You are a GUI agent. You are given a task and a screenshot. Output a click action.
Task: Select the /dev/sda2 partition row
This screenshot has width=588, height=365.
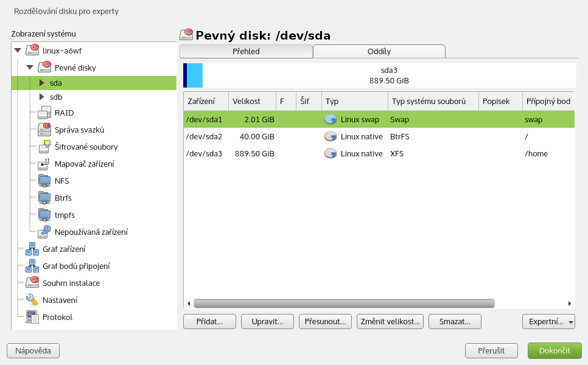[379, 136]
